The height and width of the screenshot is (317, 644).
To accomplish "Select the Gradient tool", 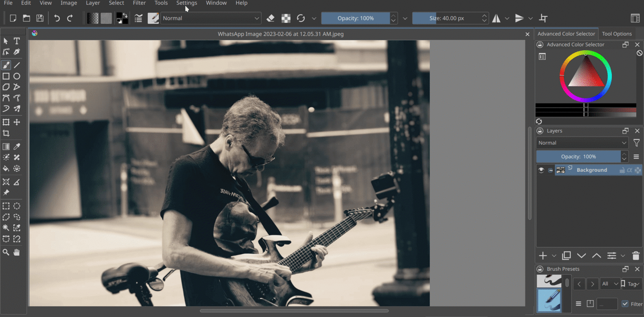I will [6, 147].
